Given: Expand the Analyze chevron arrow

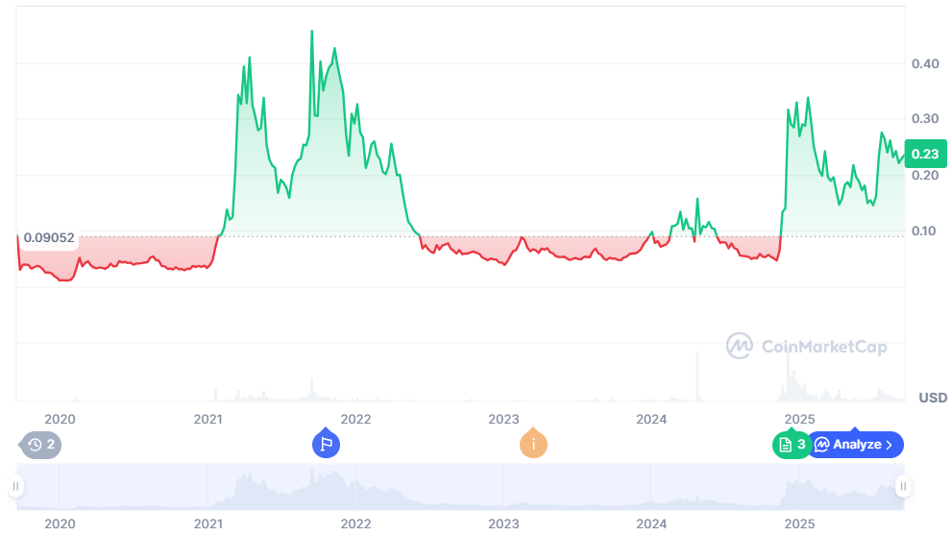Looking at the screenshot, I should tap(890, 445).
